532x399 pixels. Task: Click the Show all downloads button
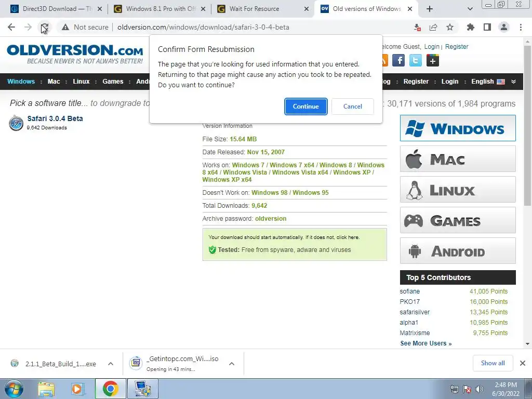coord(493,363)
